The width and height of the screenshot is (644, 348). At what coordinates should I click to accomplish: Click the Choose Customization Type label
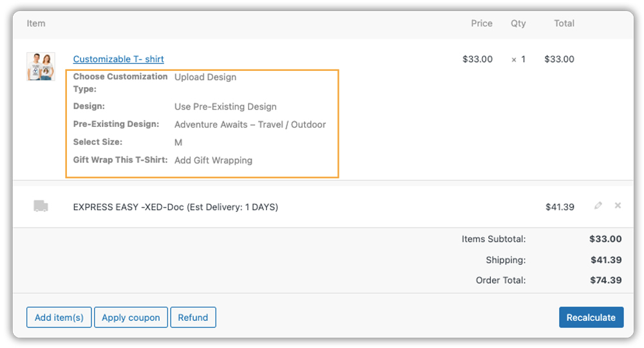[x=120, y=82]
